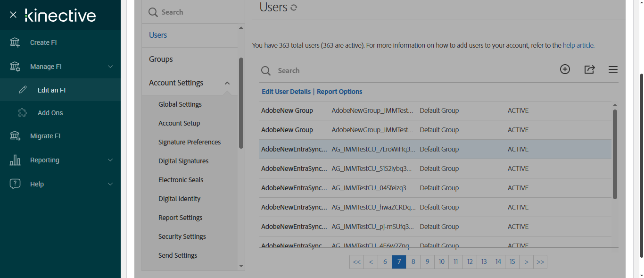Refresh the Users list

tap(294, 8)
